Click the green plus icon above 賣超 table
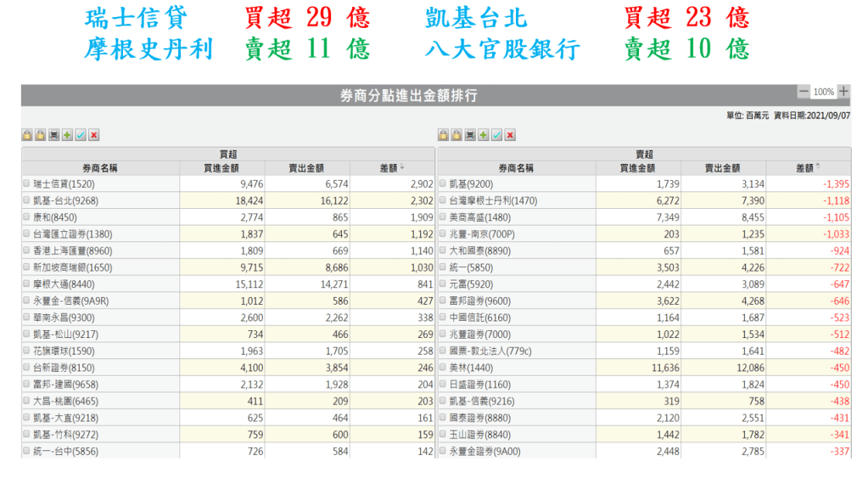This screenshot has width=868, height=478. [x=483, y=135]
